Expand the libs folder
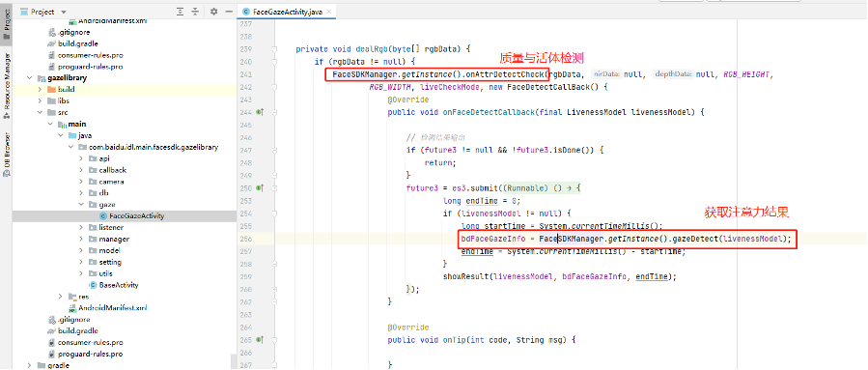This screenshot has width=868, height=370. tap(40, 100)
